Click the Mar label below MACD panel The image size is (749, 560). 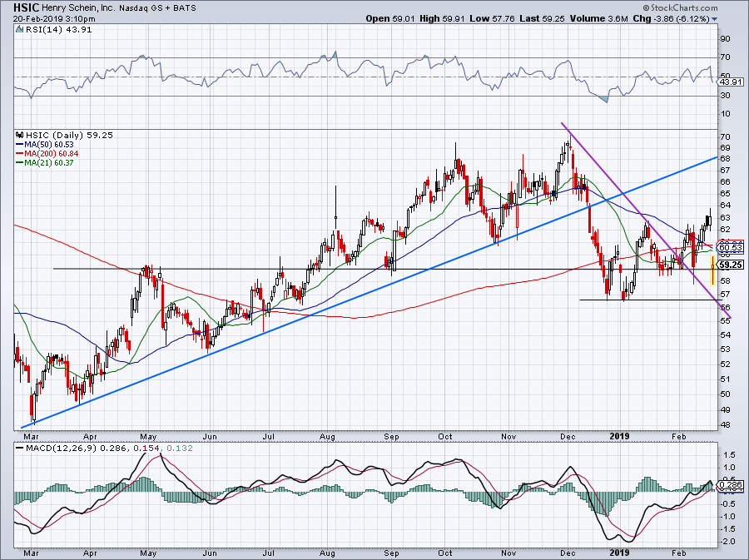[31, 553]
